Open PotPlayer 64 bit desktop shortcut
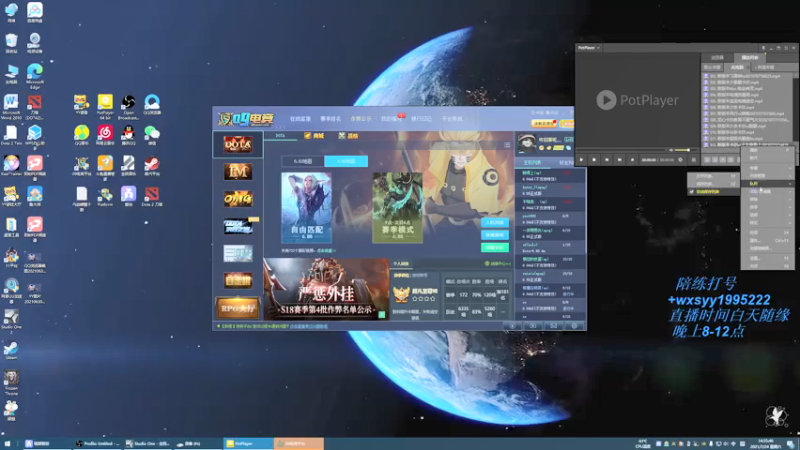 pyautogui.click(x=105, y=107)
